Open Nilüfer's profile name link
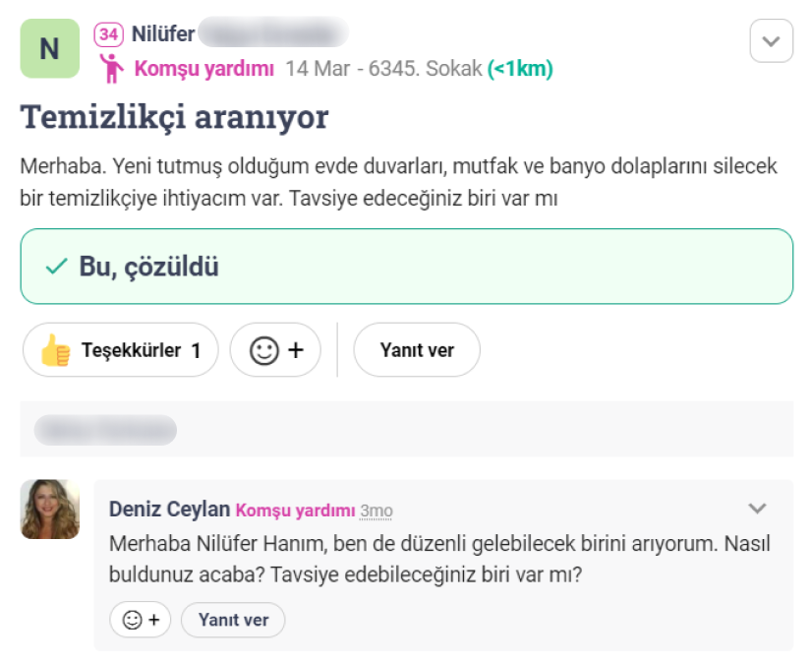 (x=163, y=35)
